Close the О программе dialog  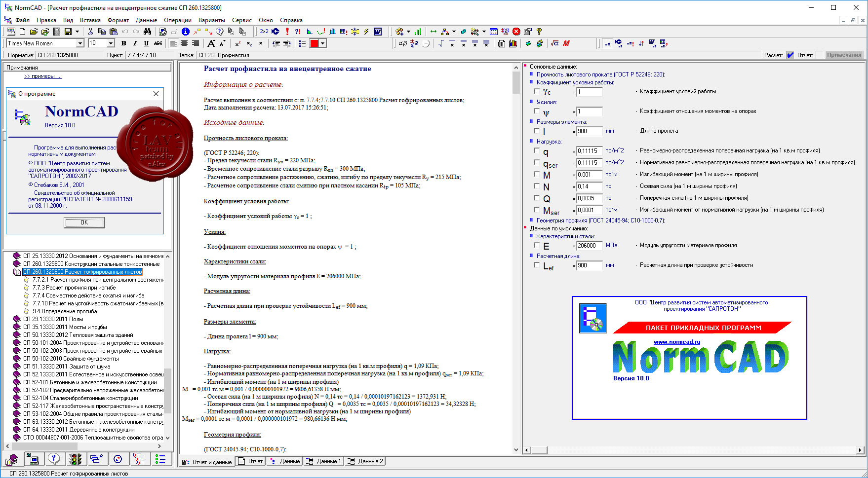(156, 94)
